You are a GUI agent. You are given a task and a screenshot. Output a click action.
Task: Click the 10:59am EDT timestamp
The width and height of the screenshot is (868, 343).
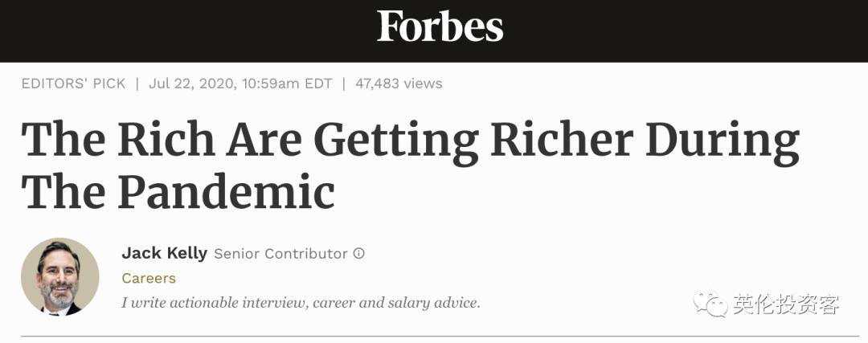tap(285, 84)
